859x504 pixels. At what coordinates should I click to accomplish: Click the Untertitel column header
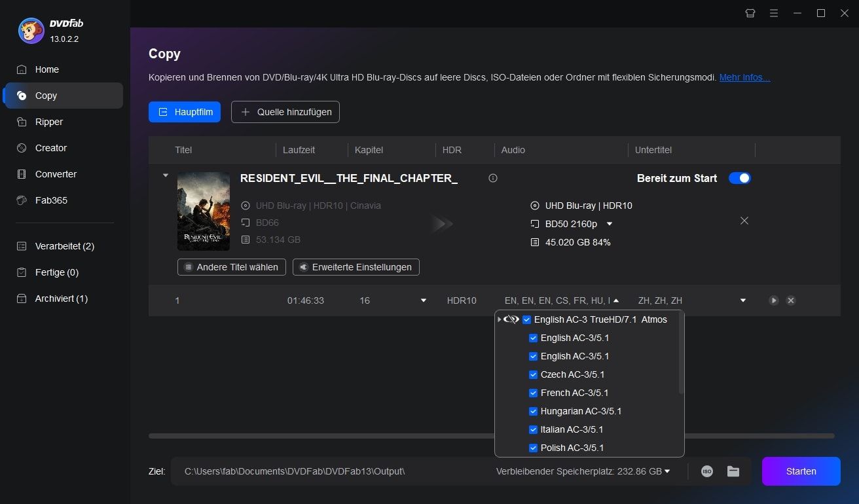[653, 150]
